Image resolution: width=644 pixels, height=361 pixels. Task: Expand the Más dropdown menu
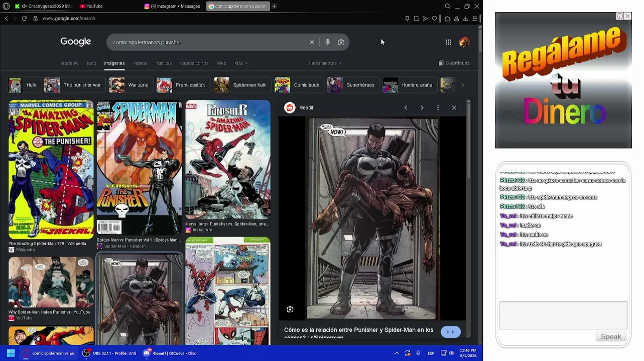[x=241, y=63]
